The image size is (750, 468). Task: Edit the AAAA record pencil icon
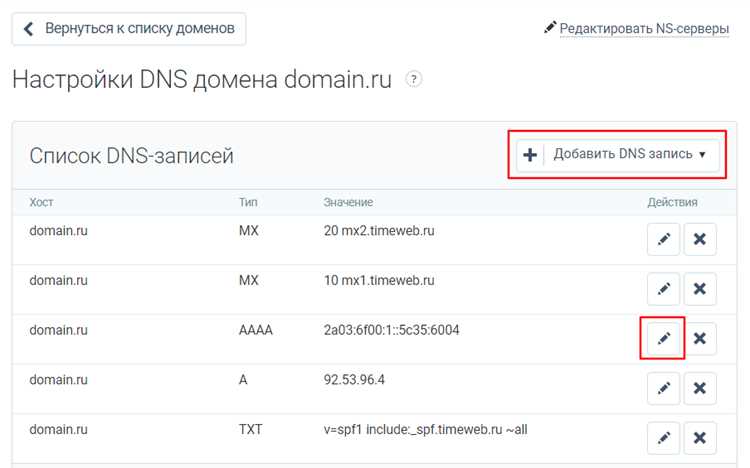663,339
